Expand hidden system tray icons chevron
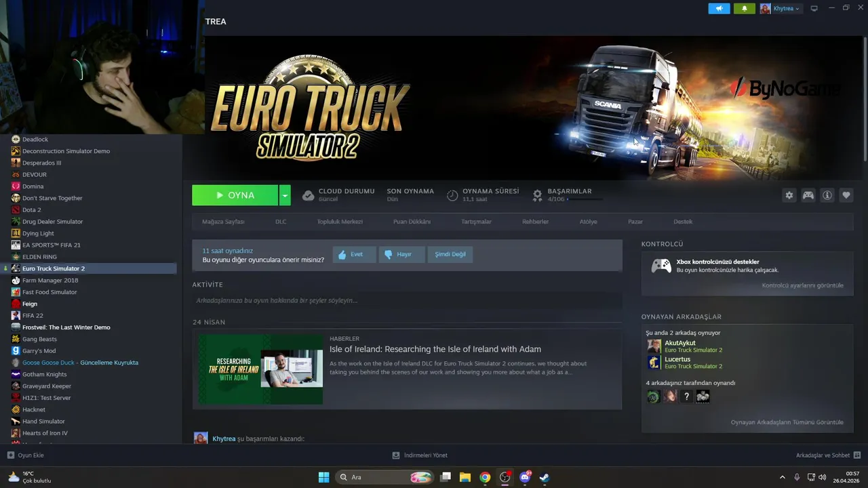The width and height of the screenshot is (868, 488). [782, 477]
